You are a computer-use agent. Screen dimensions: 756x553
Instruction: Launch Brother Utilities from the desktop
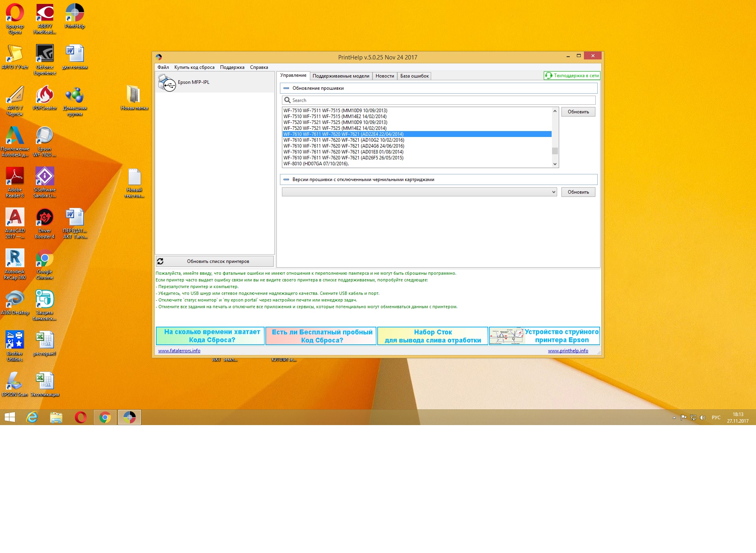coord(15,346)
